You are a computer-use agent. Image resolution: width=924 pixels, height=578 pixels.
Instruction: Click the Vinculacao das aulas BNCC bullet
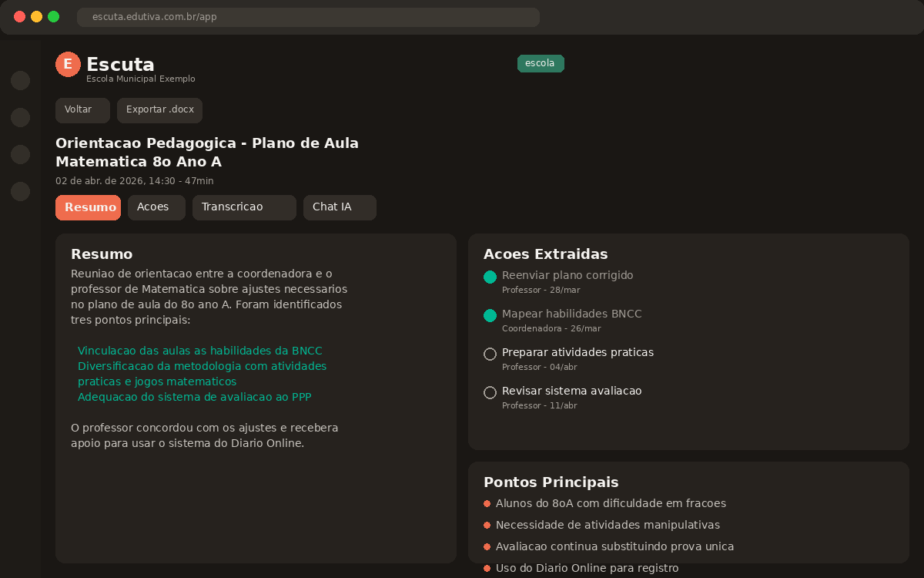coord(200,351)
